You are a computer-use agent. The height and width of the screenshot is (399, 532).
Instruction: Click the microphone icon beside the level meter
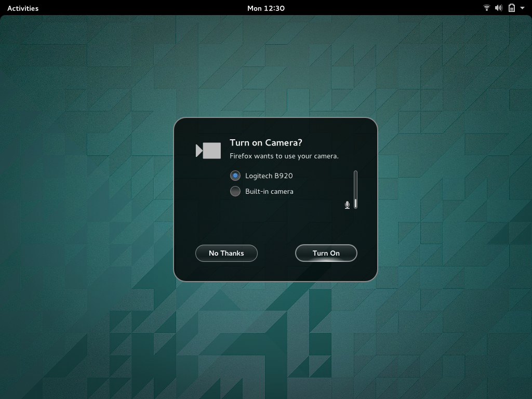tap(347, 205)
